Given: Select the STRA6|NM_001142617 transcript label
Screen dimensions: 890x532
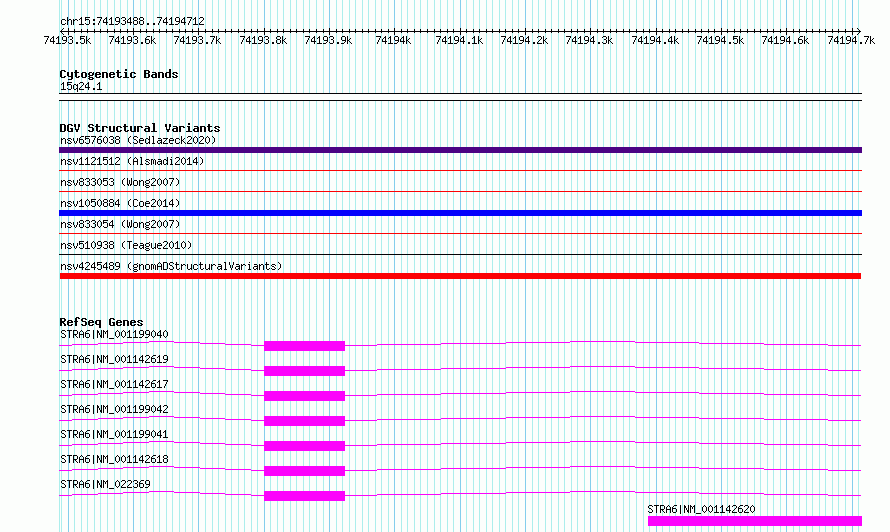Looking at the screenshot, I should point(114,384).
